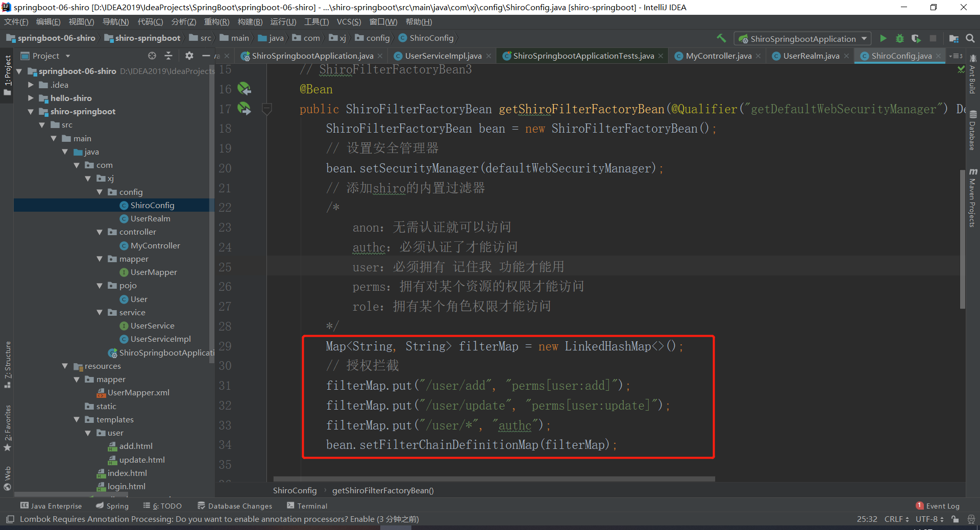Toggle the Database tool window

[973, 131]
